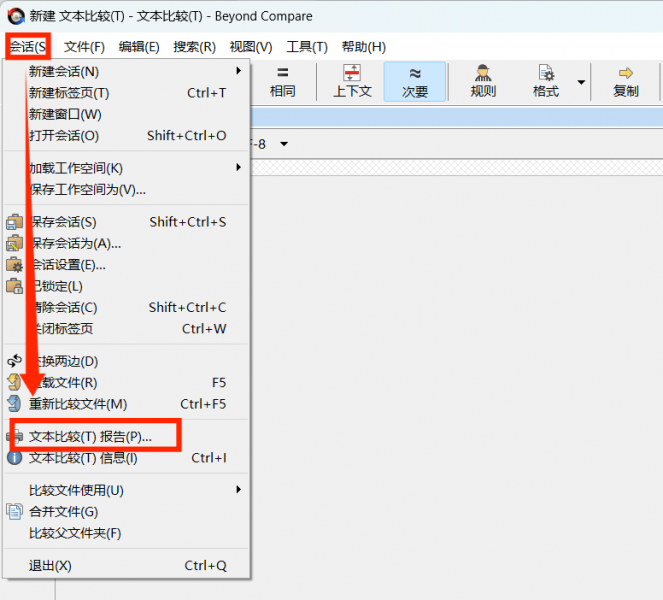Expand the 比较文件使用(U) submenu

click(127, 490)
